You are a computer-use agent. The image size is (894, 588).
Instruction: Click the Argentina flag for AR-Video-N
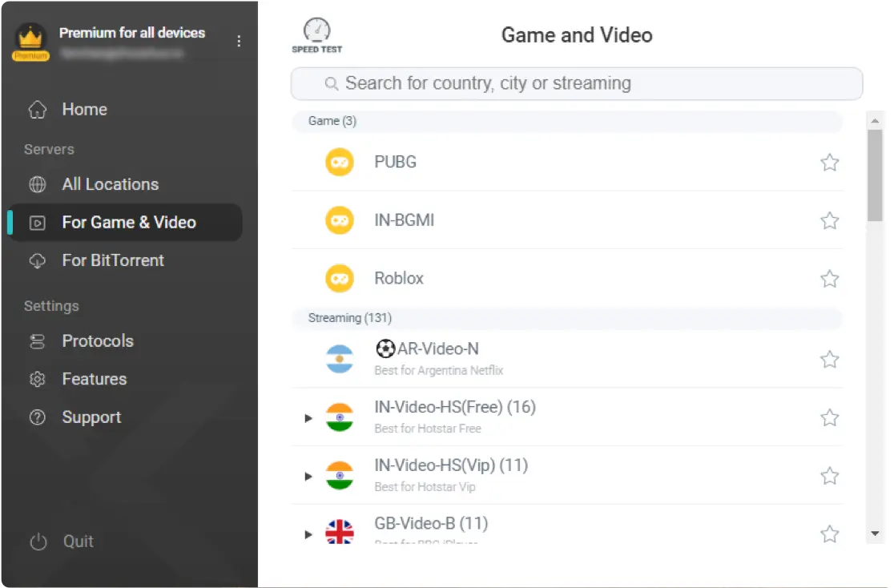(x=340, y=360)
